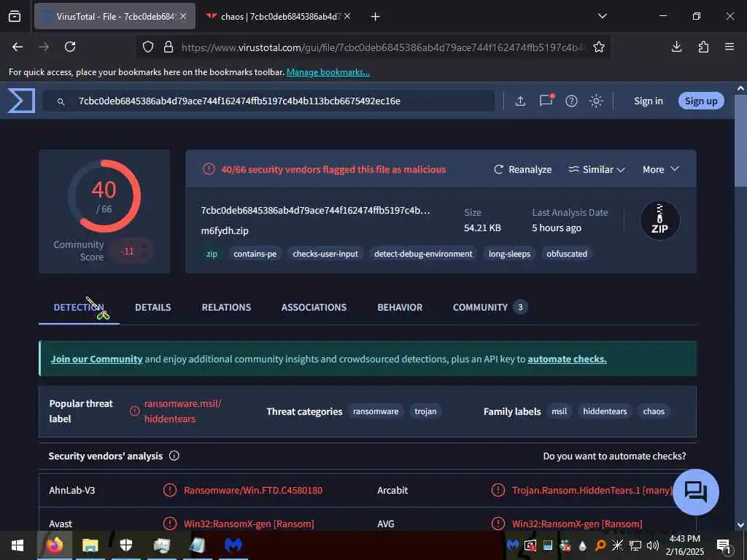
Task: Click the checks-user-input tag
Action: pyautogui.click(x=325, y=254)
